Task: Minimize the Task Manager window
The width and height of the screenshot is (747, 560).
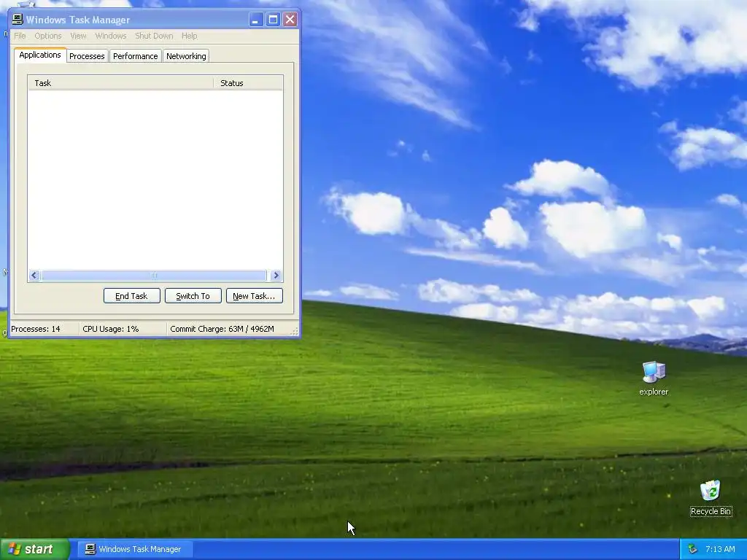Action: tap(256, 20)
